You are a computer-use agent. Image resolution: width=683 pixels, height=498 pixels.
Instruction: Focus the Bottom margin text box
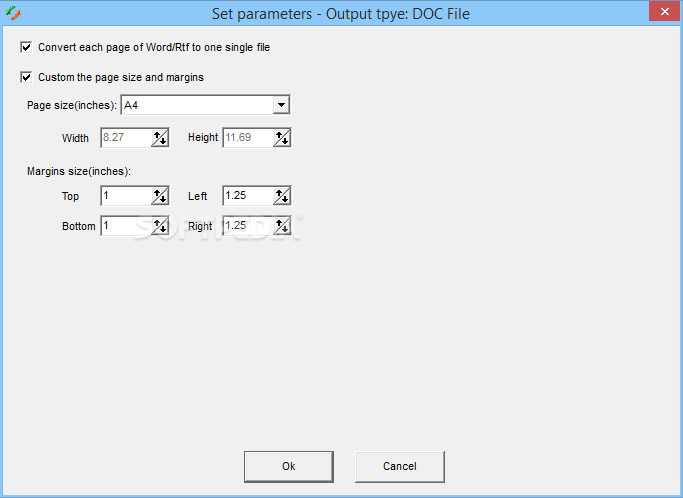tap(125, 226)
